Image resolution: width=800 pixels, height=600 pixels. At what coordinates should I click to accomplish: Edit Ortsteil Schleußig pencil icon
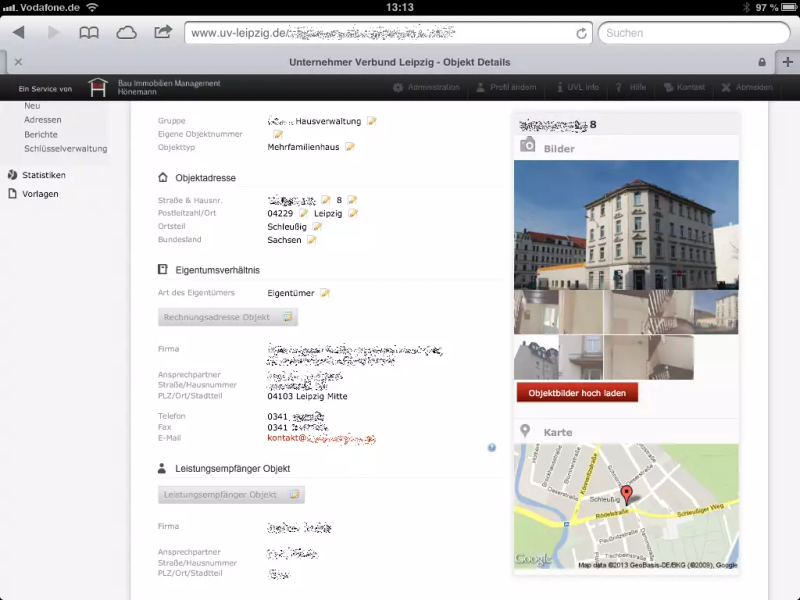pyautogui.click(x=317, y=227)
